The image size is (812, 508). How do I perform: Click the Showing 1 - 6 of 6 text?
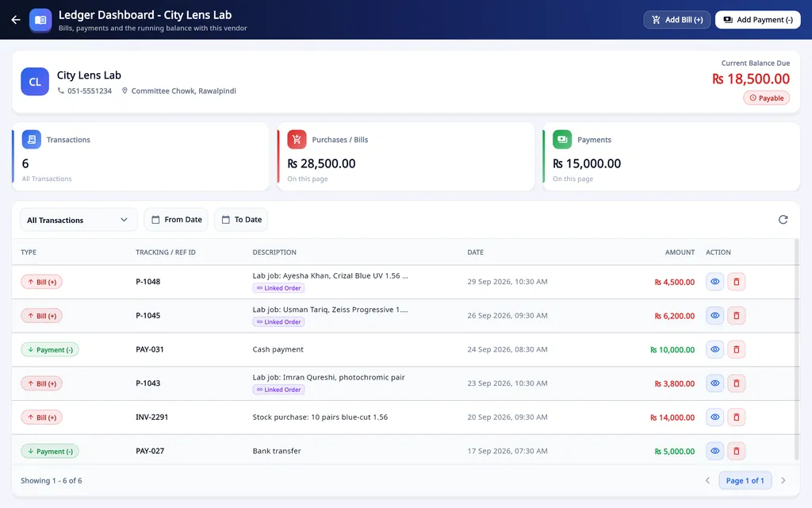52,480
